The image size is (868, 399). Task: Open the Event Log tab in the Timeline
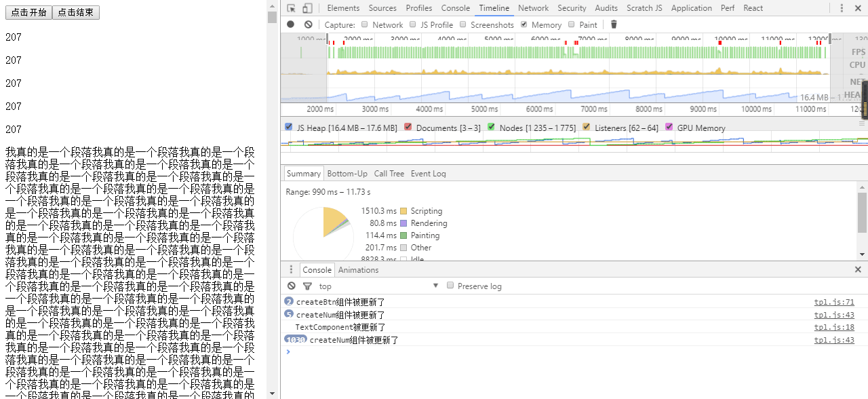coord(428,173)
